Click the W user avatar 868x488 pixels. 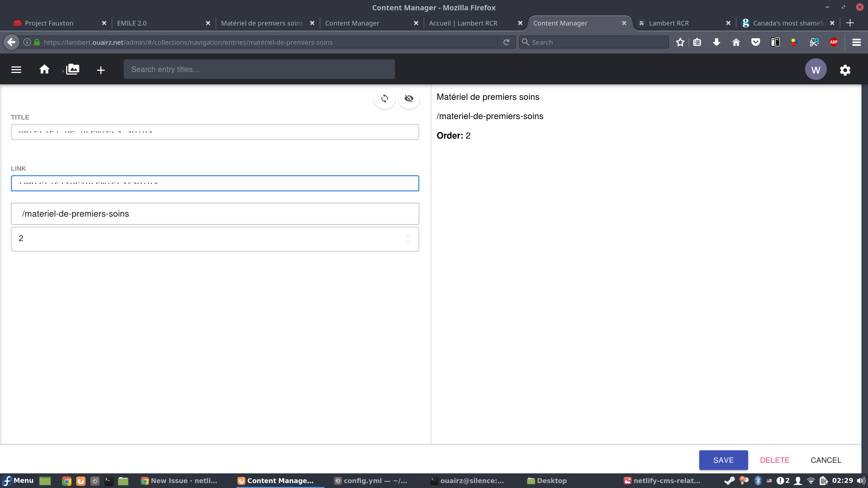816,69
